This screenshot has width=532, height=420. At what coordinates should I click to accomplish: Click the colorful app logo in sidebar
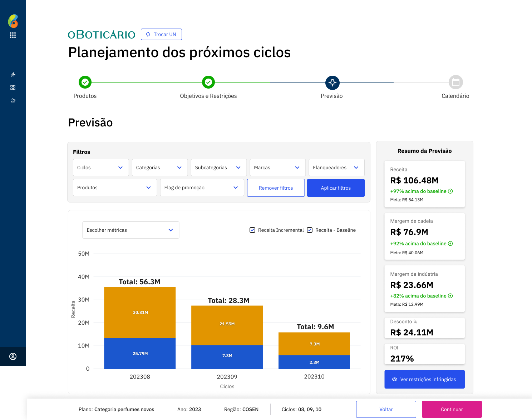coord(13,21)
